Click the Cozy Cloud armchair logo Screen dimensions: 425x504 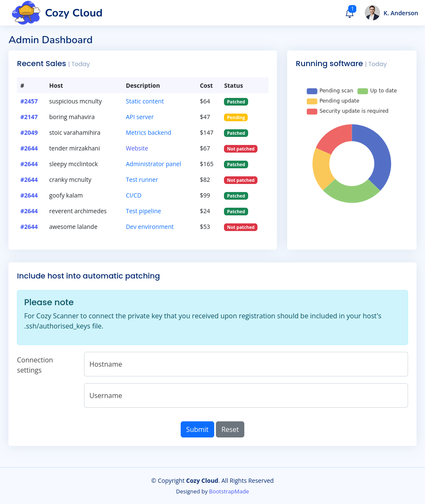point(26,13)
